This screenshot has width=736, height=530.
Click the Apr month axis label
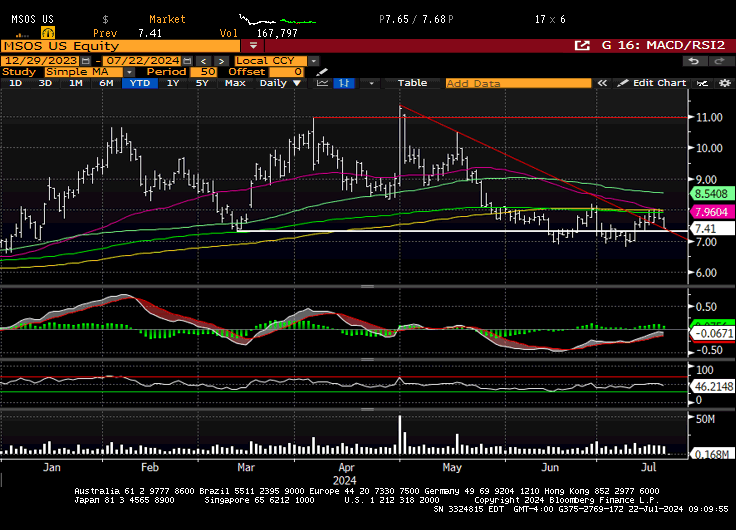pyautogui.click(x=346, y=468)
